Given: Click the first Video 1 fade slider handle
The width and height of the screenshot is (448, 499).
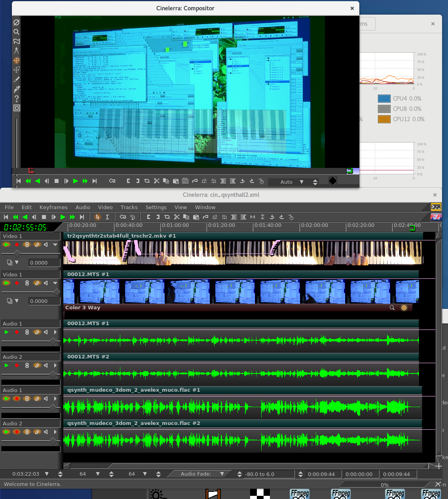Looking at the screenshot, I should click(x=17, y=253).
